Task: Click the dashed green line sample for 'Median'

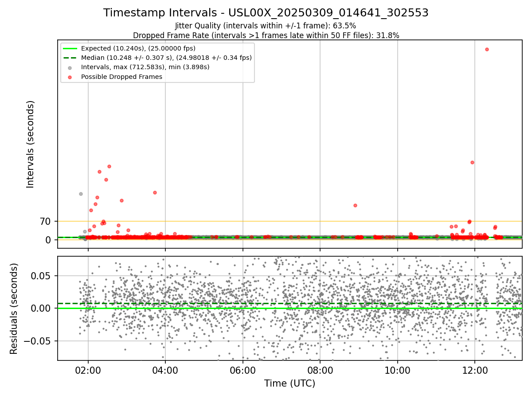Action: 70,58
